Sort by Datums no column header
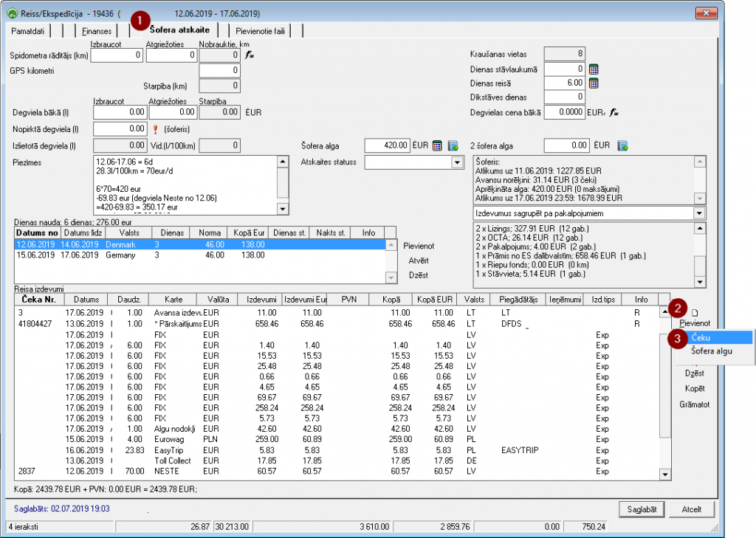 (37, 232)
